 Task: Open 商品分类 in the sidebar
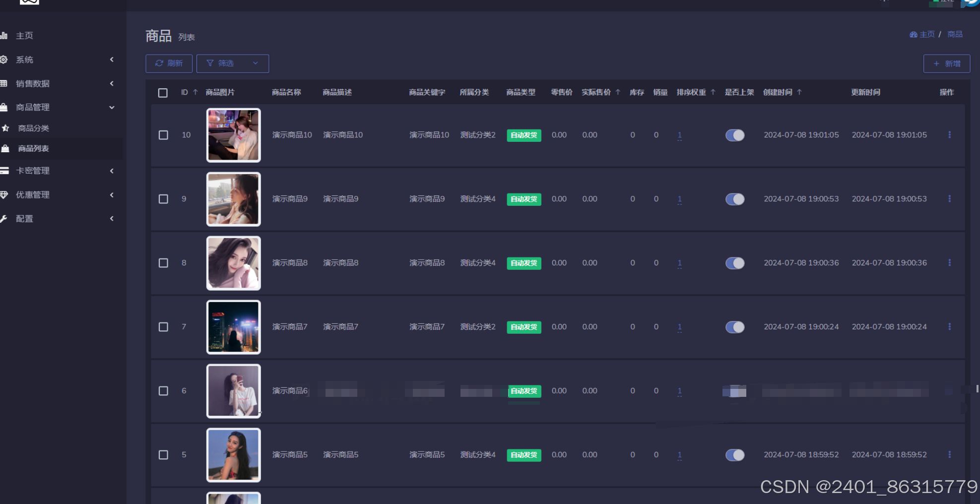(33, 128)
